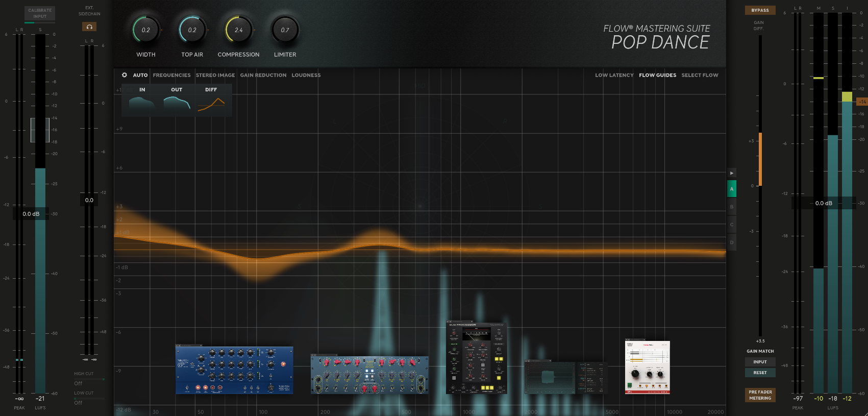Image resolution: width=868 pixels, height=416 pixels.
Task: Click the COMPRESSION knob
Action: click(239, 30)
